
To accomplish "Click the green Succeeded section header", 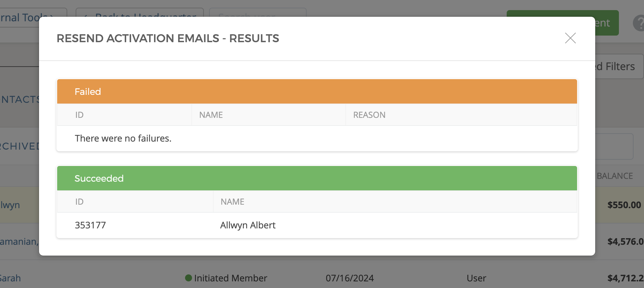I will tap(317, 178).
